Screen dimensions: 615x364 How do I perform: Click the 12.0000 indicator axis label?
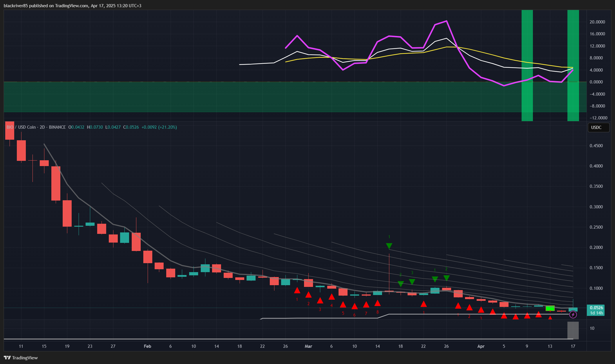click(597, 46)
